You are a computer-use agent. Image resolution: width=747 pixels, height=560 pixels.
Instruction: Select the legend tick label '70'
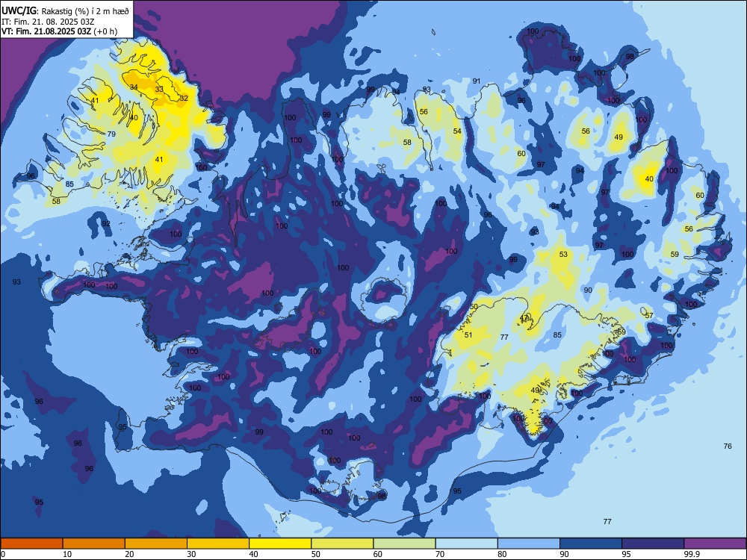coord(440,554)
